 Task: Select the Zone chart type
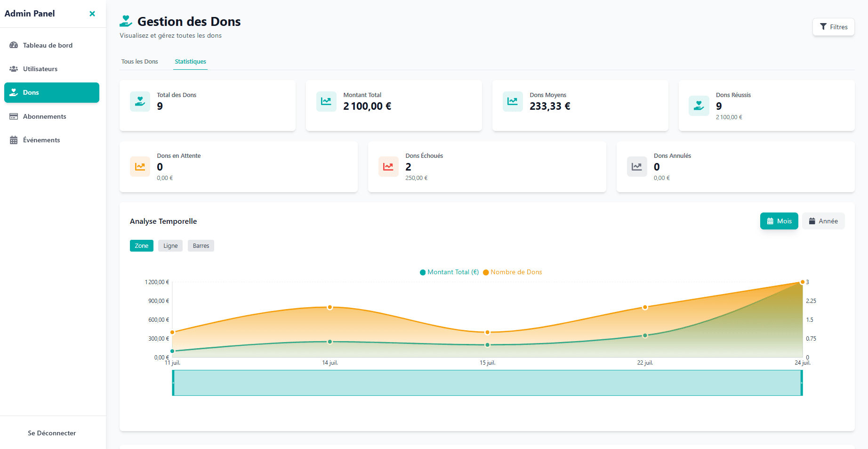coord(141,246)
